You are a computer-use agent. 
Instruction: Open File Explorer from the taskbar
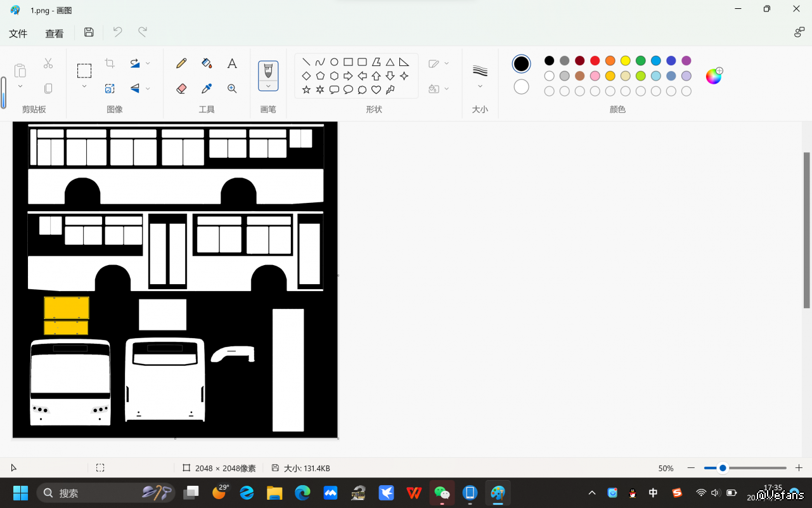coord(274,493)
